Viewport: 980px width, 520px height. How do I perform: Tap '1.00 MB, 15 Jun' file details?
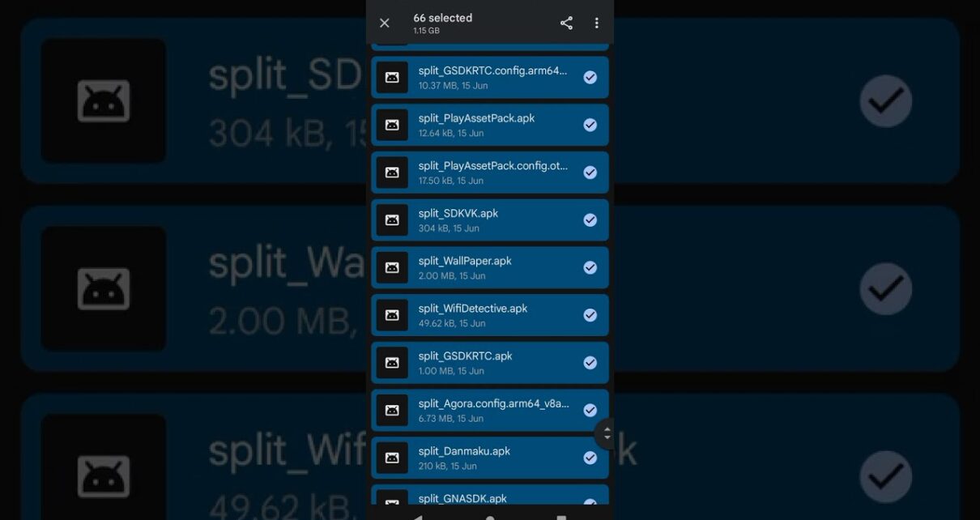451,371
